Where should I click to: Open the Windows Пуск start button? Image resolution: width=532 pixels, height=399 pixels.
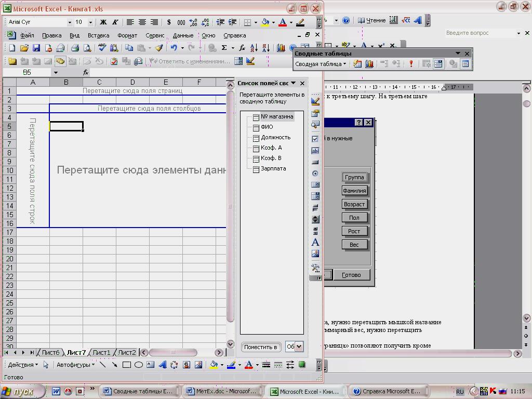[22, 392]
